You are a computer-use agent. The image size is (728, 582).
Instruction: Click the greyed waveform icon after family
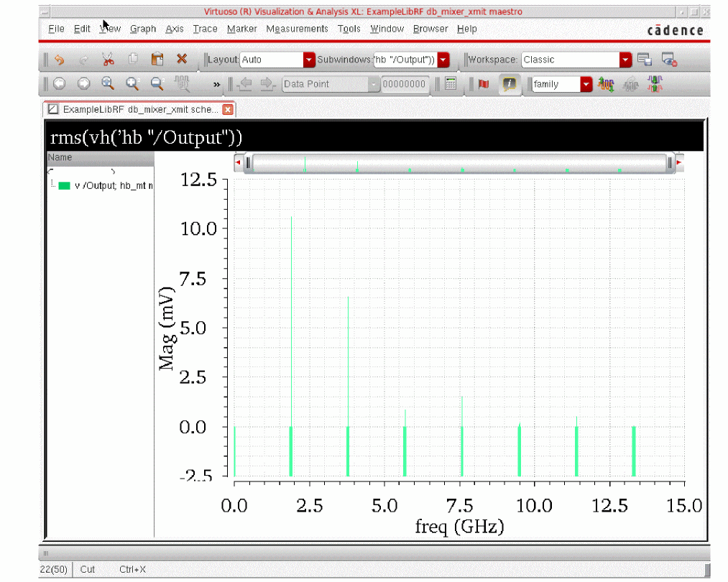[x=630, y=85]
